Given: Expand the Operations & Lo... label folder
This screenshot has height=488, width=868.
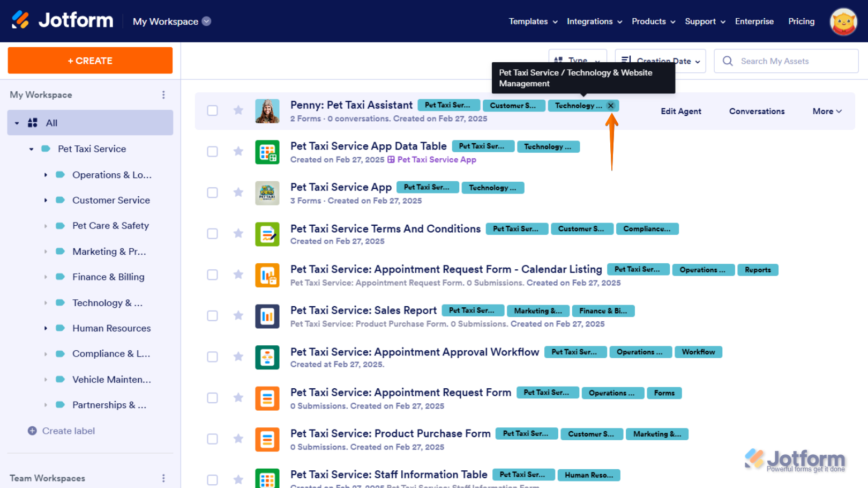Looking at the screenshot, I should coord(46,175).
